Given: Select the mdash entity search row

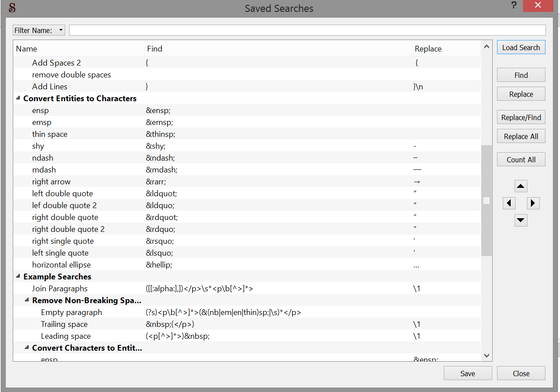Looking at the screenshot, I should point(44,170).
